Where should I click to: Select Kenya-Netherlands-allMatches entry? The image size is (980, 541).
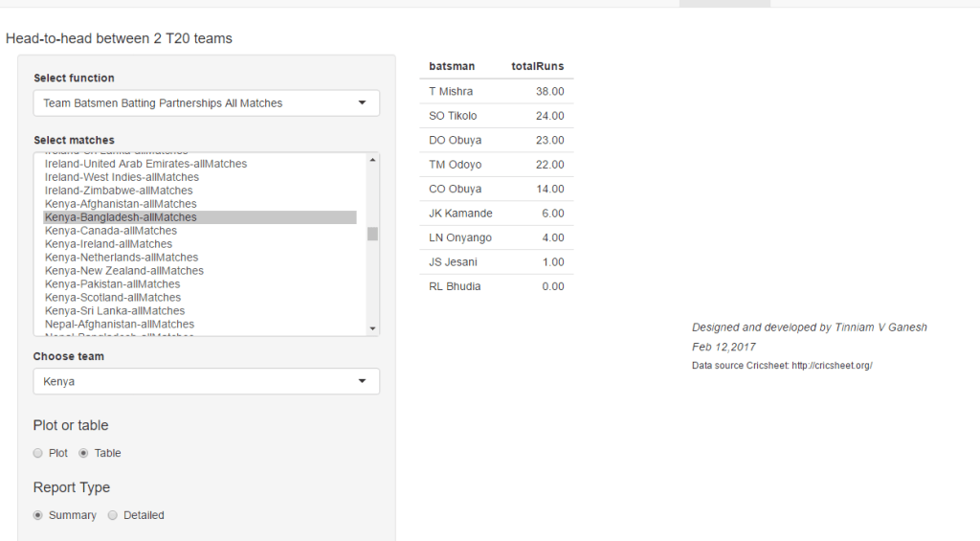(122, 258)
